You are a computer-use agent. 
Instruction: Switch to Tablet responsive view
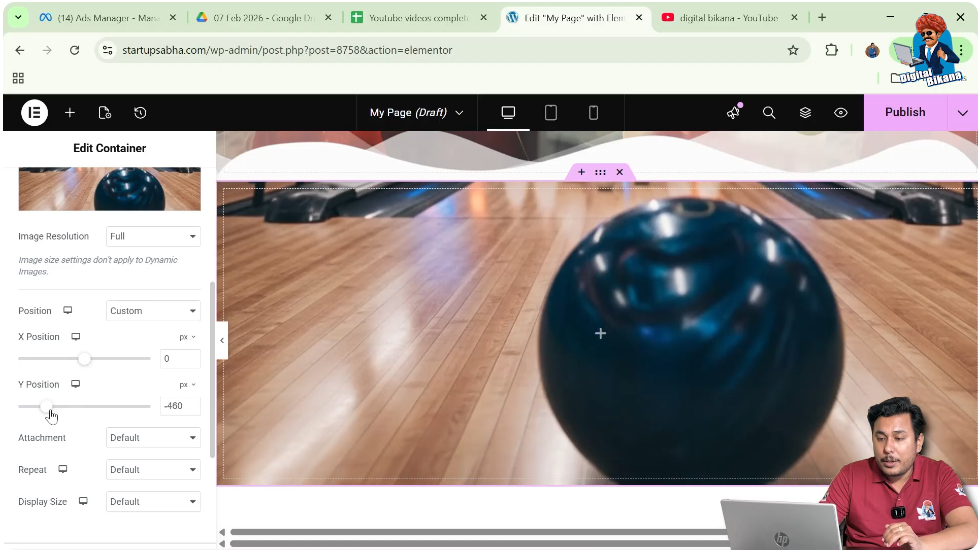pyautogui.click(x=551, y=113)
